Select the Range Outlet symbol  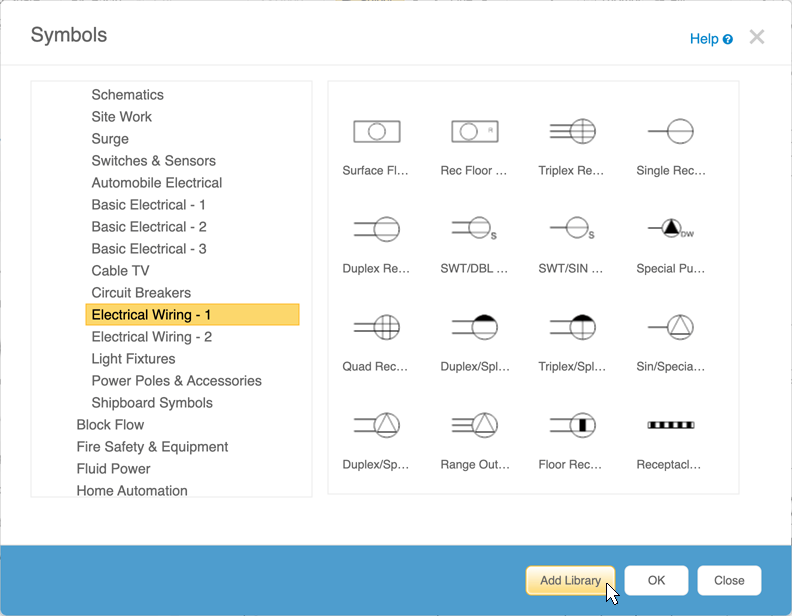pyautogui.click(x=474, y=425)
